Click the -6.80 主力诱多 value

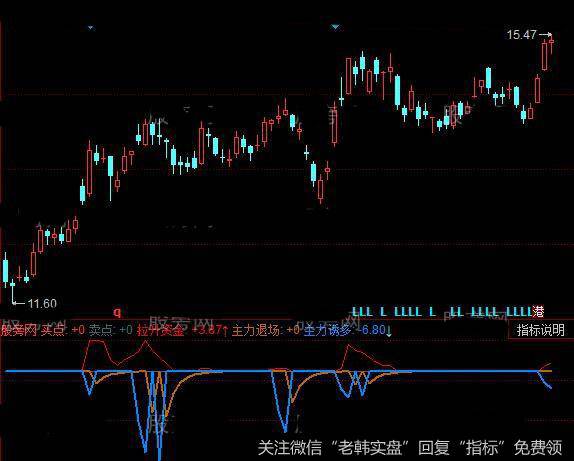pos(371,330)
